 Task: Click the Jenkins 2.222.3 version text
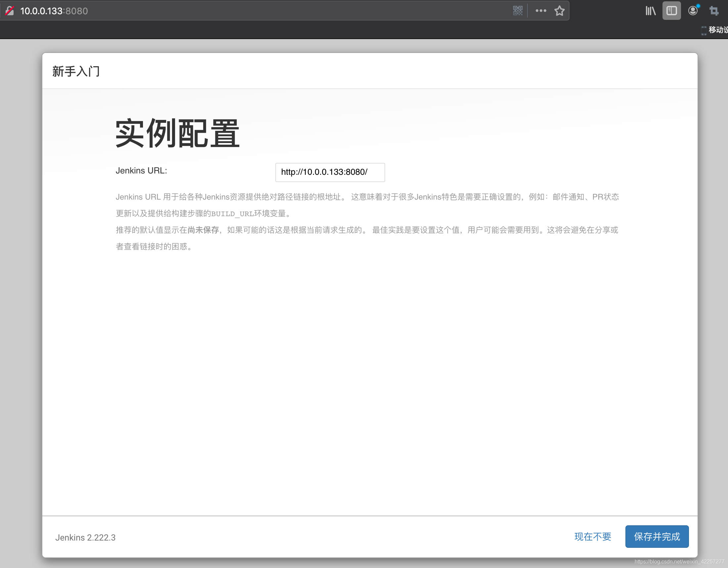point(85,537)
